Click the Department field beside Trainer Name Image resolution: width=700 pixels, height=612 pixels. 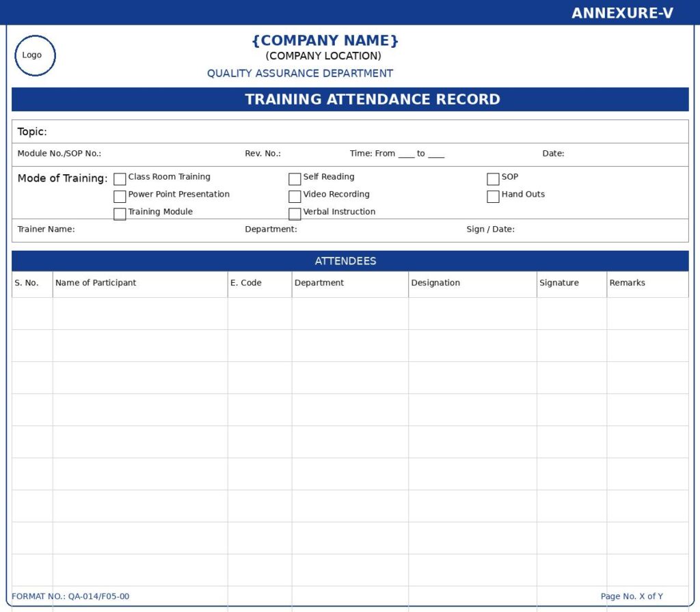pos(271,229)
